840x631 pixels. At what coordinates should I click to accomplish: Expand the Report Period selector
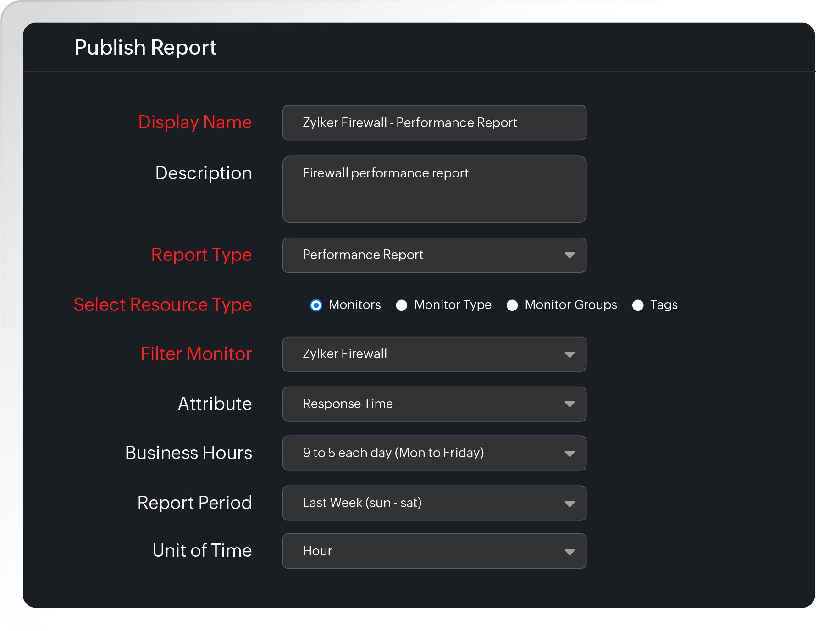click(434, 503)
